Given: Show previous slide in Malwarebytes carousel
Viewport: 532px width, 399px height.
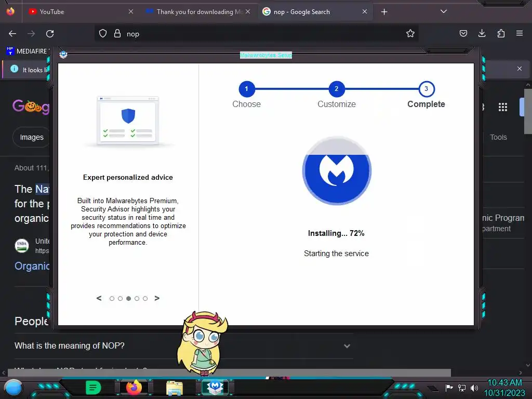Looking at the screenshot, I should (99, 298).
